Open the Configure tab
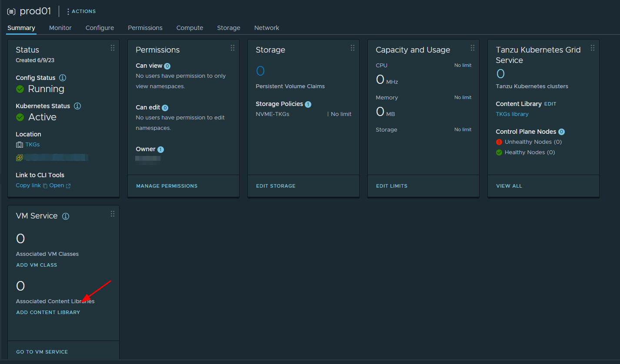The image size is (620, 364). pos(100,28)
